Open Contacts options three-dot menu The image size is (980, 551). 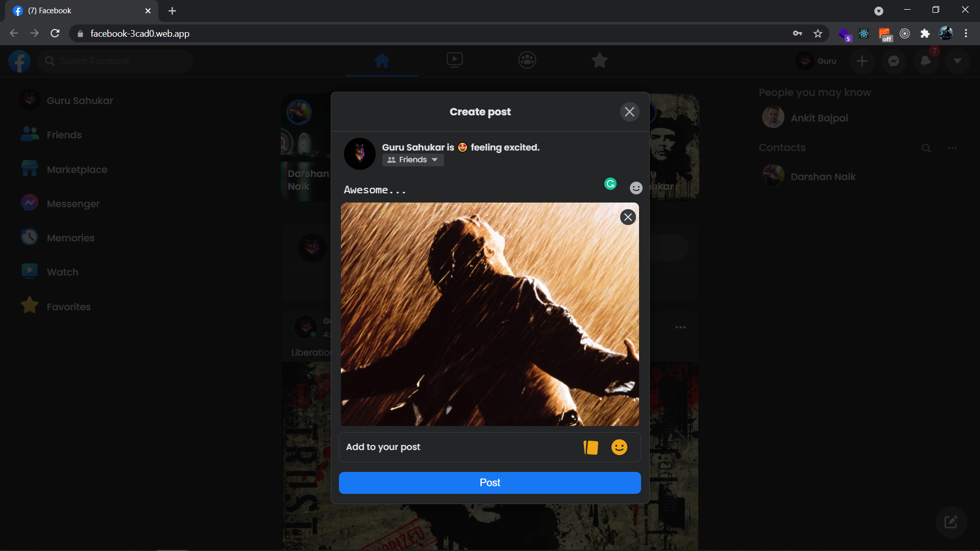coord(952,148)
